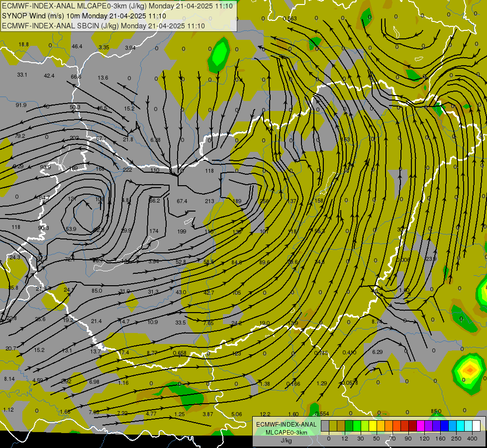Click the grid value 19.0
Image resolution: width=487 pixels, height=448 pixels.
264,324
